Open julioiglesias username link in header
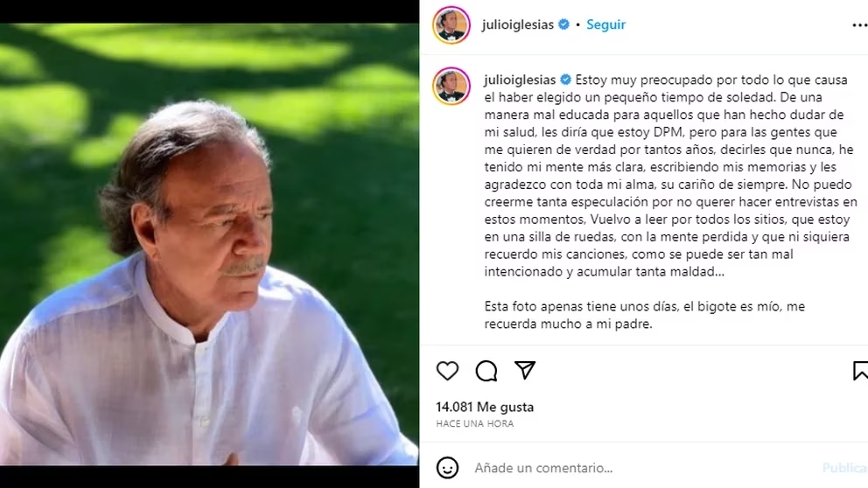 [x=518, y=24]
